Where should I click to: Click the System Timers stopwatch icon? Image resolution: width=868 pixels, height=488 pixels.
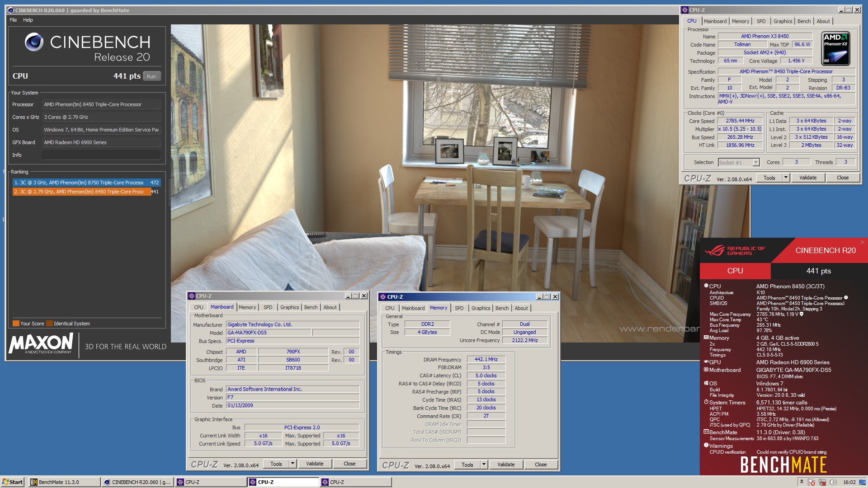706,402
